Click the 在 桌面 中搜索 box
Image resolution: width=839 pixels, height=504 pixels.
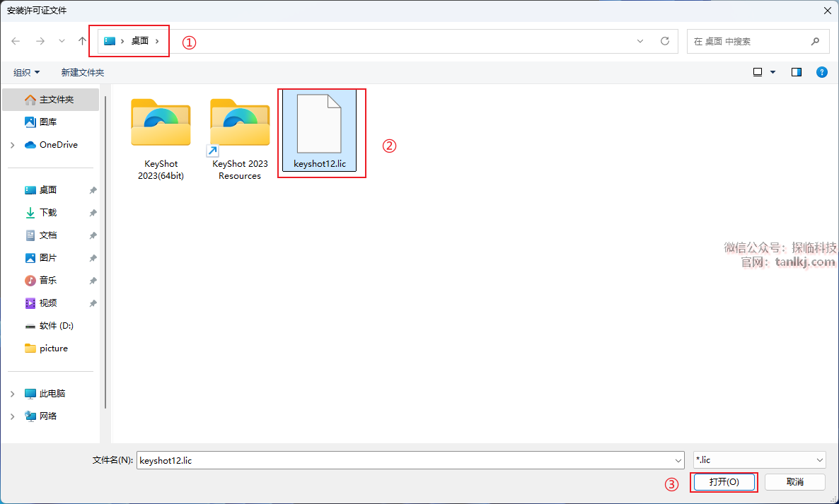[x=757, y=41]
